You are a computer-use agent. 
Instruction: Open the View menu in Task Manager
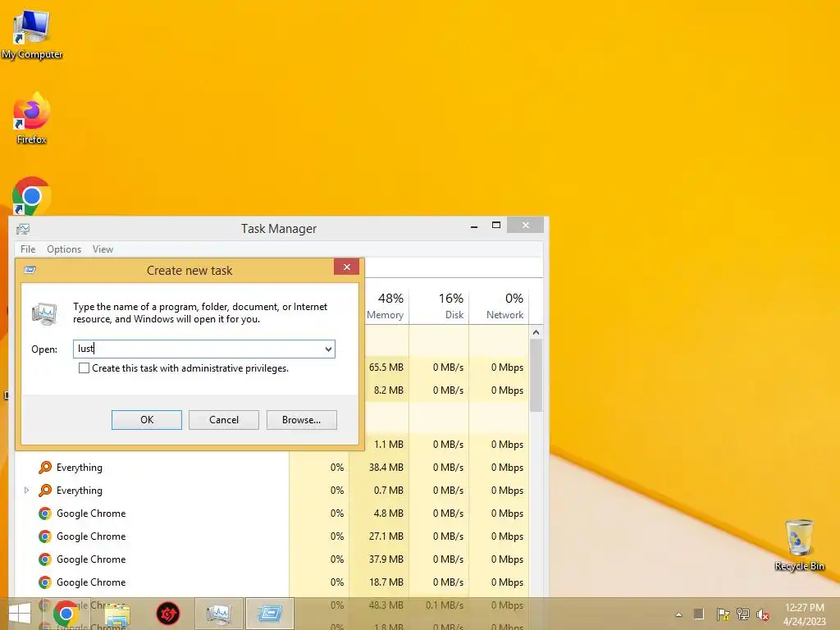point(103,249)
